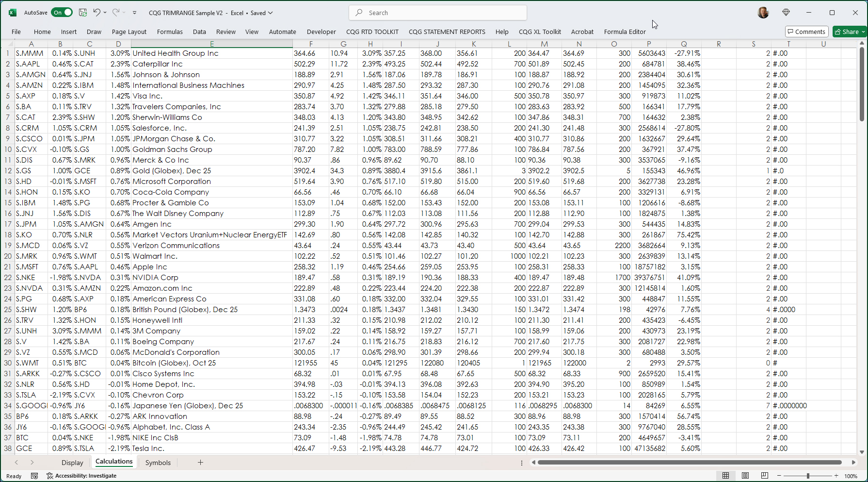868x482 pixels.
Task: Click the Save icon in title bar
Action: coord(83,13)
